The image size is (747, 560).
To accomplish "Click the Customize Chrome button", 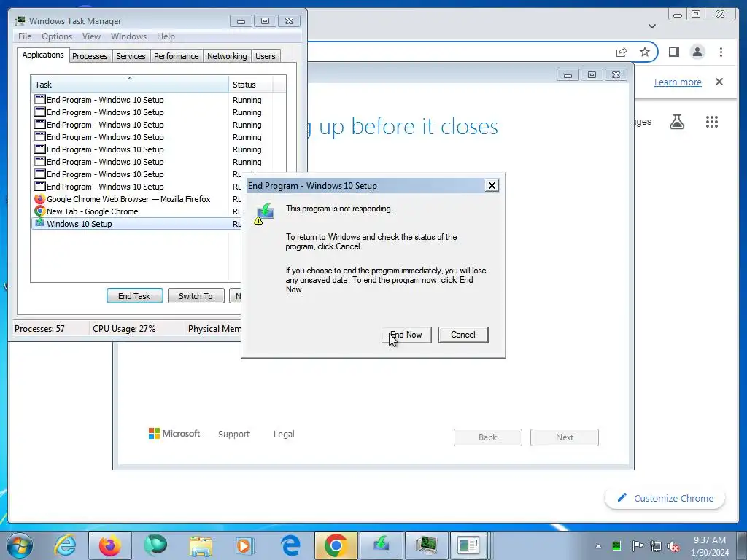I will [x=665, y=498].
